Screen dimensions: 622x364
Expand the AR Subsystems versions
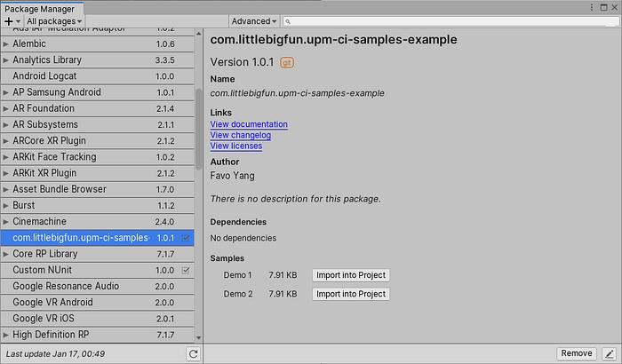point(5,125)
